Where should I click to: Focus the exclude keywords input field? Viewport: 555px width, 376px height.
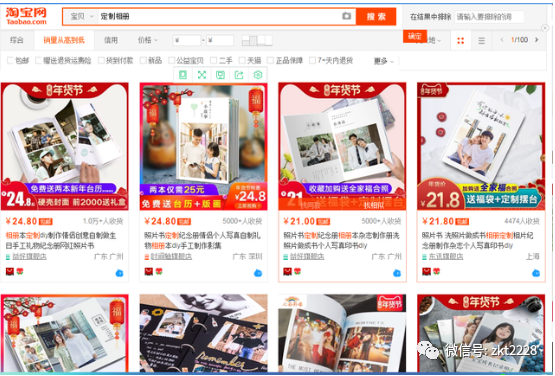(489, 17)
